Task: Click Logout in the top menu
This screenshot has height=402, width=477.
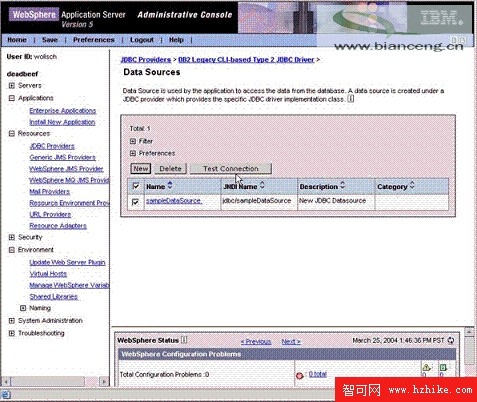Action: 142,40
